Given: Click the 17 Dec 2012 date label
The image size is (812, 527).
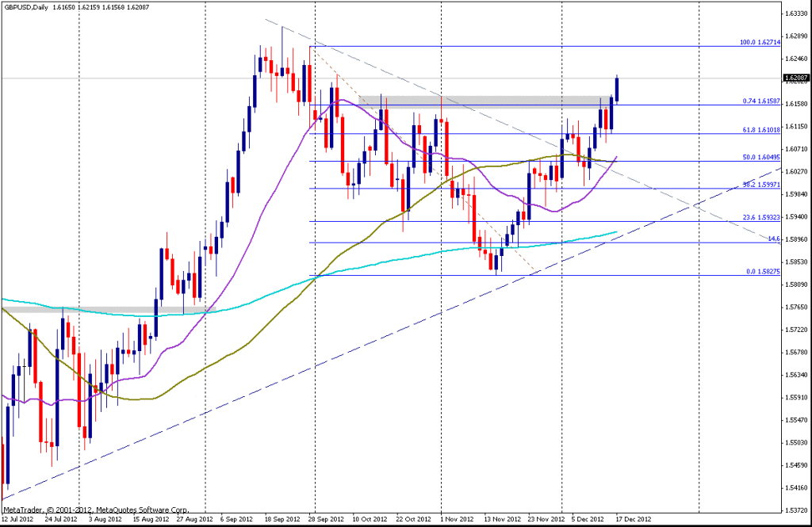Looking at the screenshot, I should pos(635,520).
